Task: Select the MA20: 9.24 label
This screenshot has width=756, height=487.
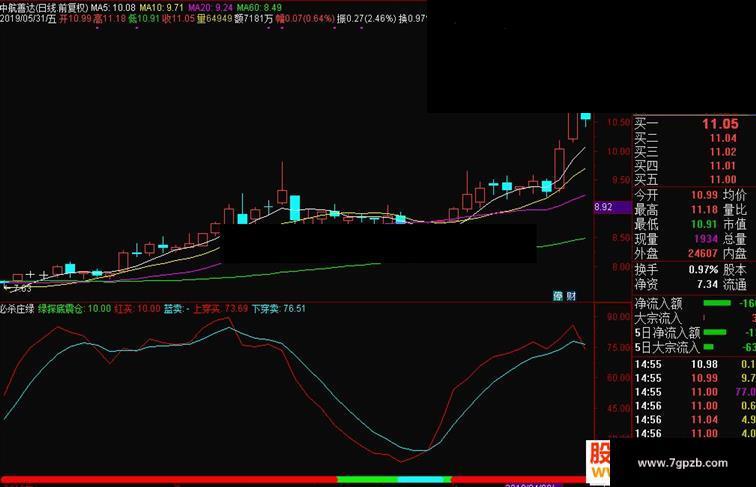Action: click(210, 8)
